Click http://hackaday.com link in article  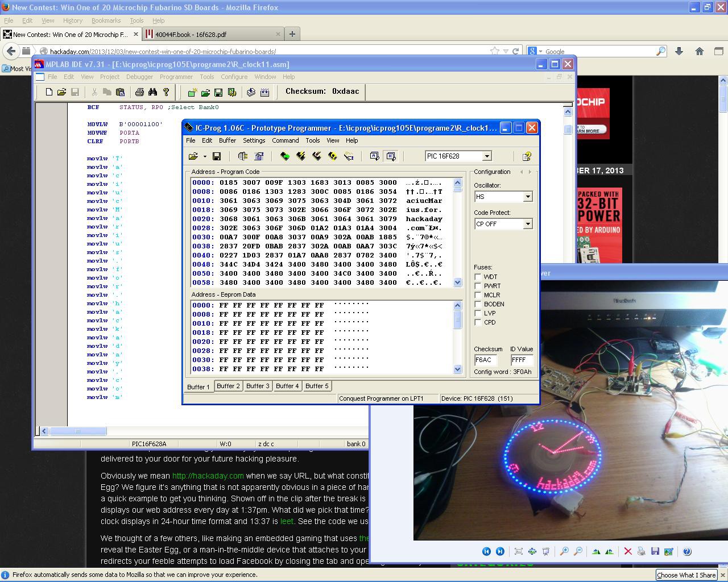pyautogui.click(x=208, y=476)
